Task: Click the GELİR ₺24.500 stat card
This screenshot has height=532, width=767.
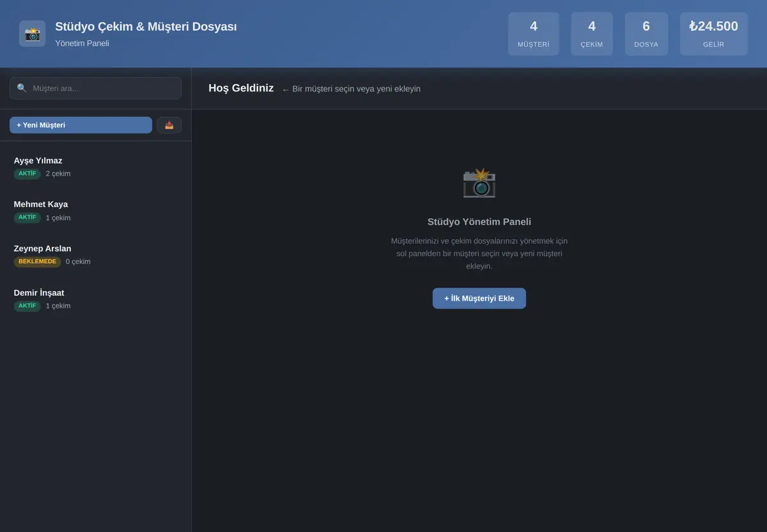Action: [713, 34]
